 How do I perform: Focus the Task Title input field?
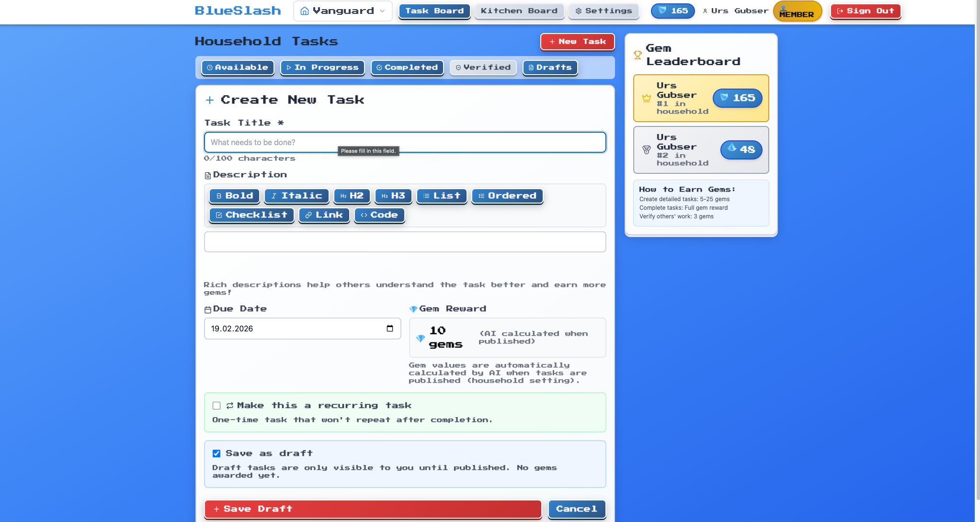[405, 142]
